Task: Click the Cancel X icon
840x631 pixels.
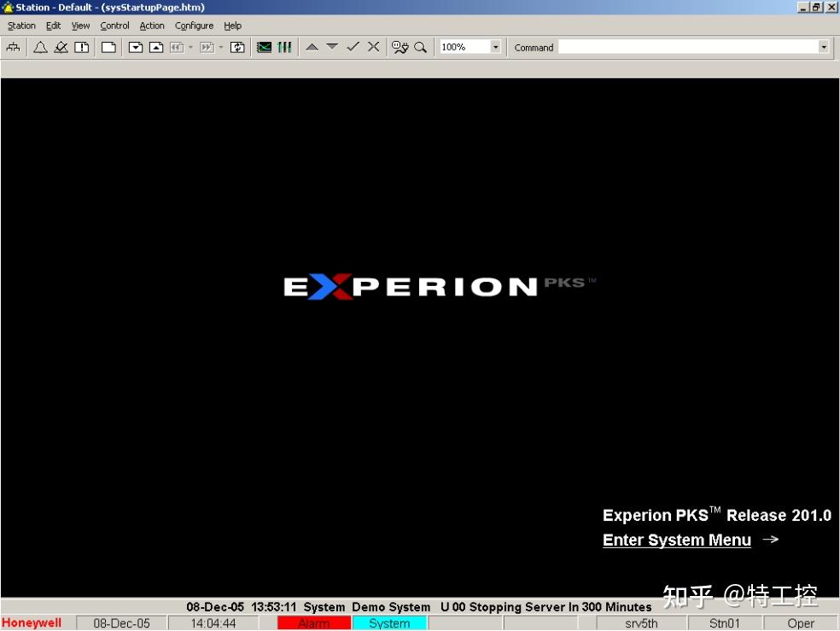Action: click(x=373, y=47)
